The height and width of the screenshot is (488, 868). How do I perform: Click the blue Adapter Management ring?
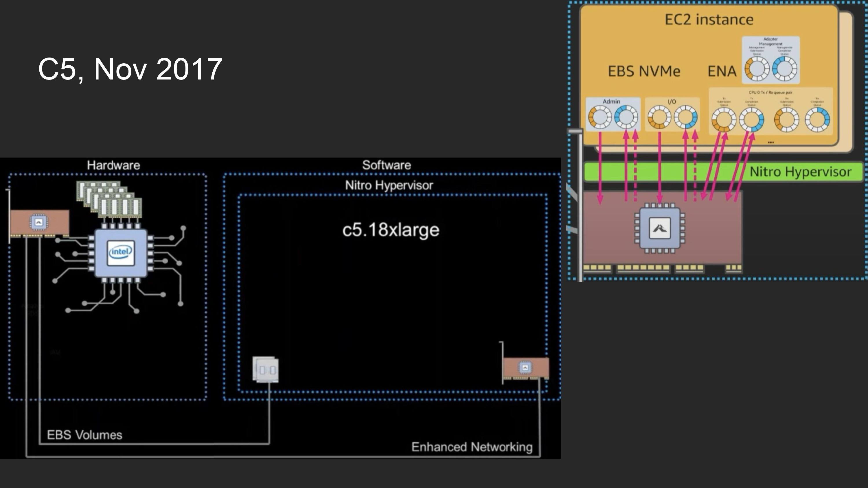(784, 69)
